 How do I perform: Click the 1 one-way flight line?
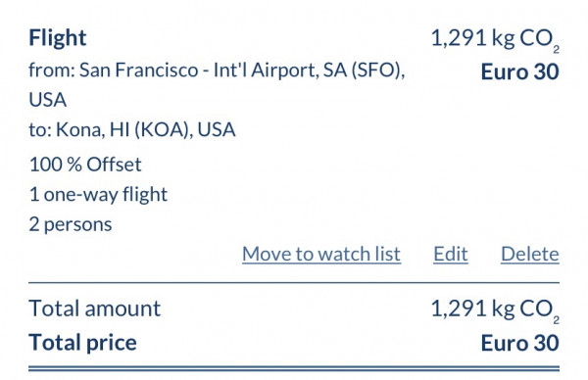(98, 195)
